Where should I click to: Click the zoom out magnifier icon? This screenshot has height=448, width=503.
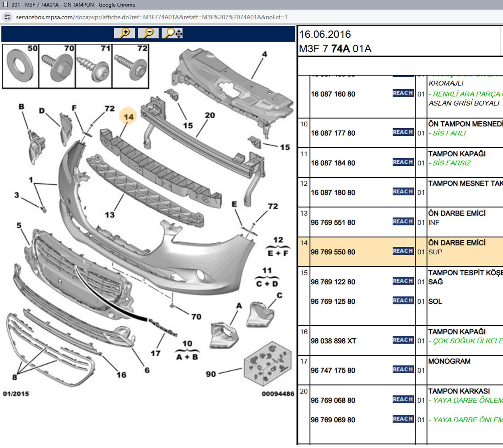[148, 33]
